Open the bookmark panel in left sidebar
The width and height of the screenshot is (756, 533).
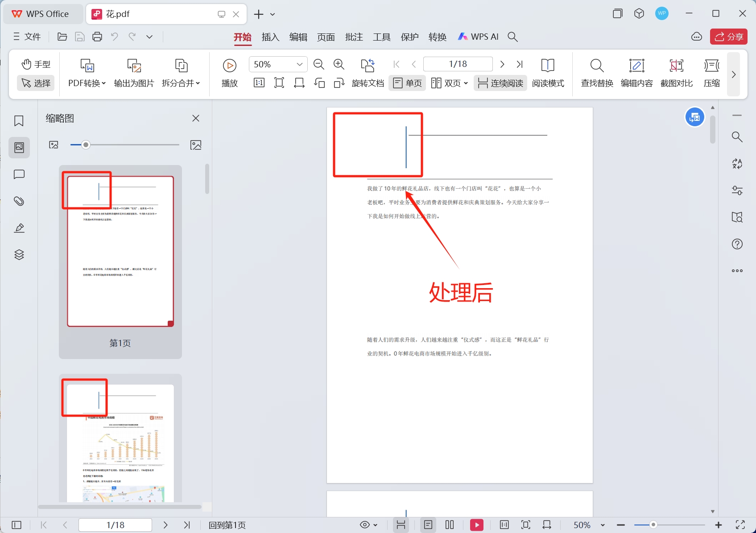[x=19, y=121]
